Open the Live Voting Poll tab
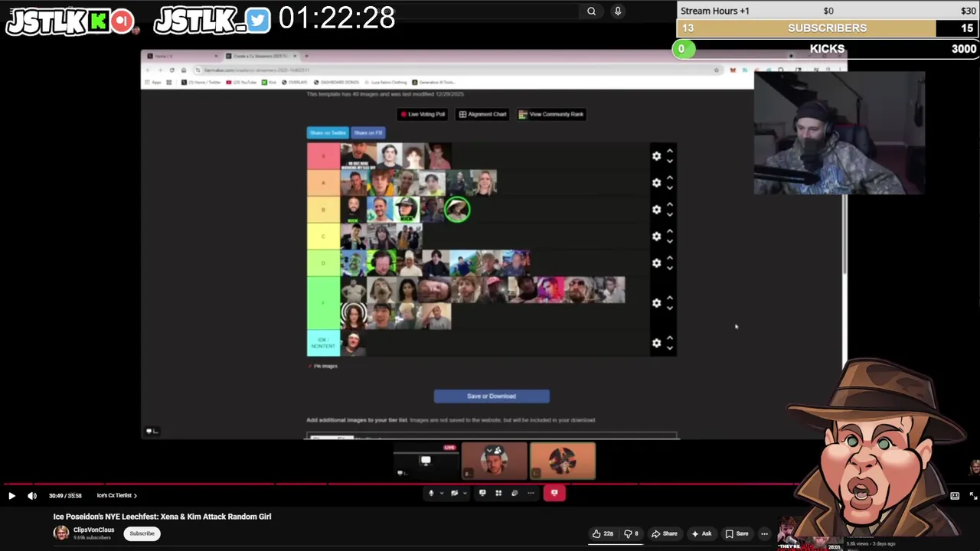This screenshot has width=980, height=551. pyautogui.click(x=422, y=114)
